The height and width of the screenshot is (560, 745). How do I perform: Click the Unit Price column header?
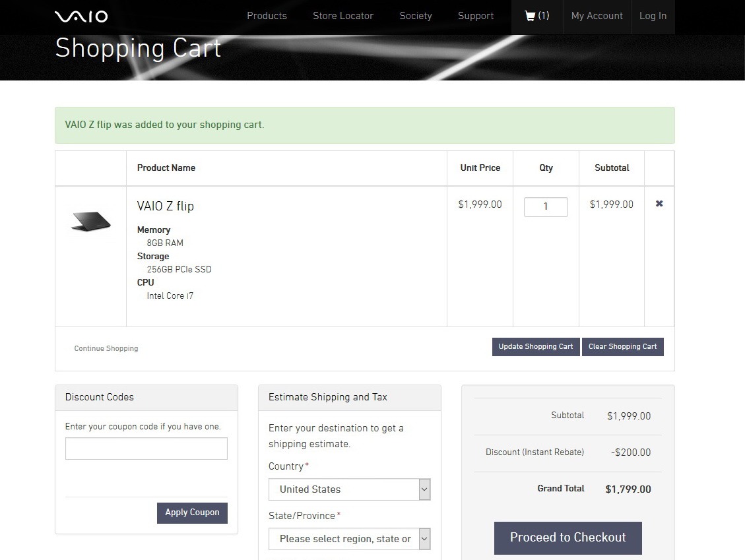tap(480, 168)
